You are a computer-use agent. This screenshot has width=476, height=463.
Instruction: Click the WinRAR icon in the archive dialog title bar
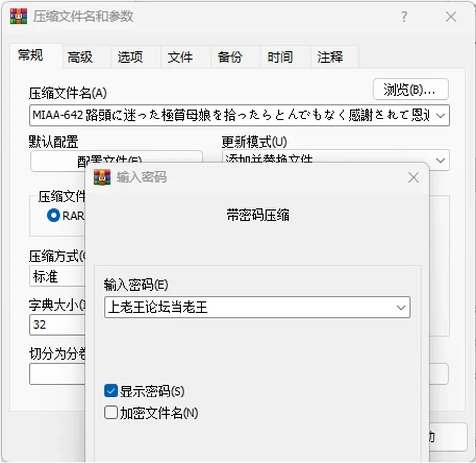coord(18,16)
